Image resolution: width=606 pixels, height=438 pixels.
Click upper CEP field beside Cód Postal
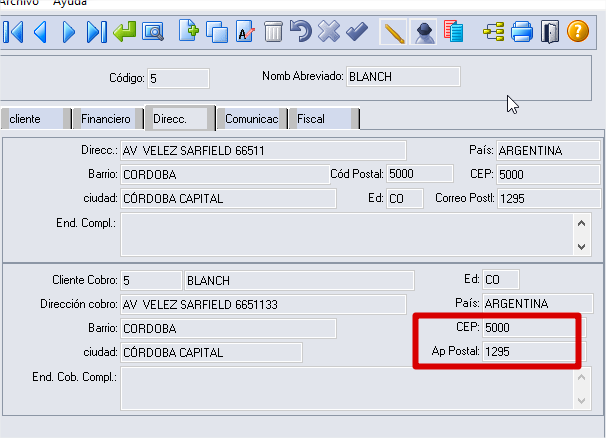coord(548,174)
